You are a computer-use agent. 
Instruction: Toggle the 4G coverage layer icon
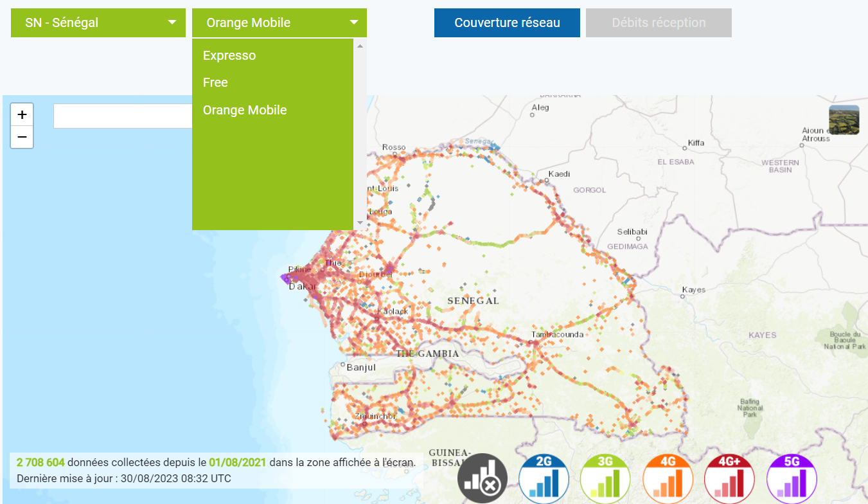pyautogui.click(x=668, y=479)
